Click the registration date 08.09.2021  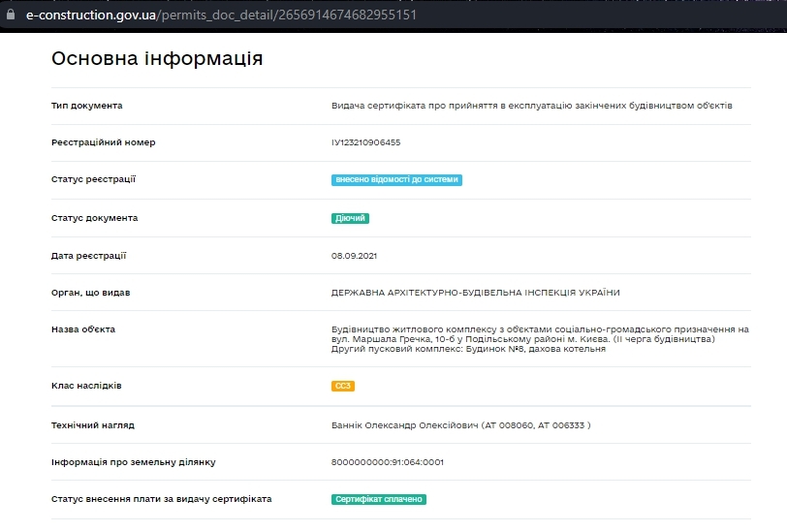(354, 256)
